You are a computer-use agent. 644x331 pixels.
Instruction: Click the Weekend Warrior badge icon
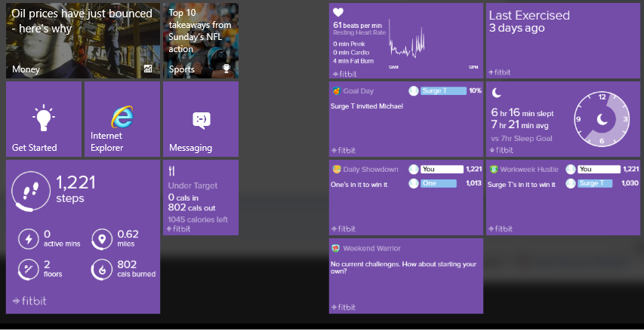[x=337, y=248]
